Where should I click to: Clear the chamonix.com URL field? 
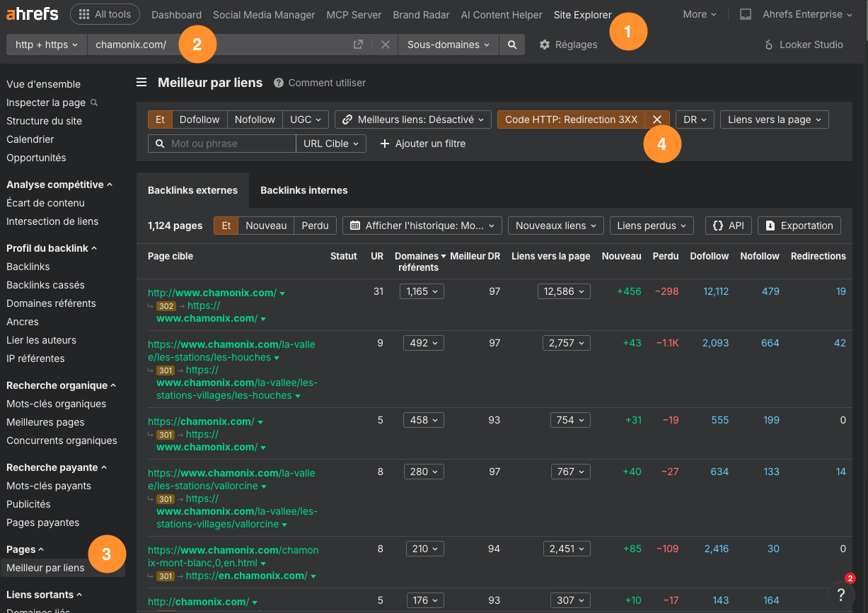pos(386,45)
